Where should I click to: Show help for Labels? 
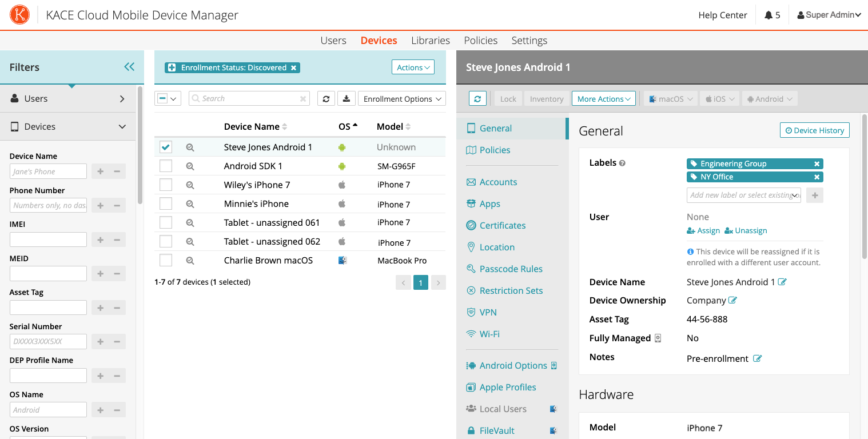[x=622, y=163]
